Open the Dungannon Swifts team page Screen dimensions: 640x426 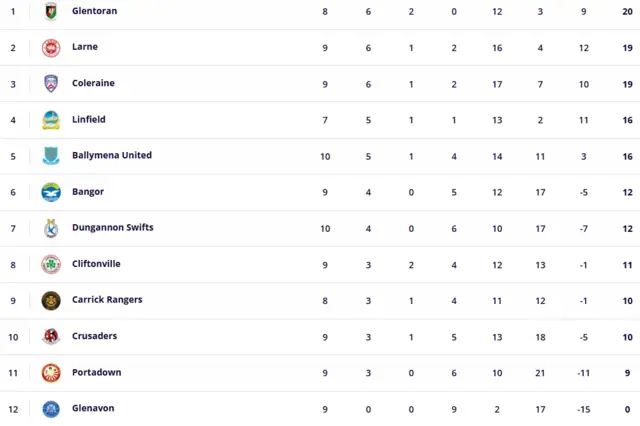tap(113, 227)
